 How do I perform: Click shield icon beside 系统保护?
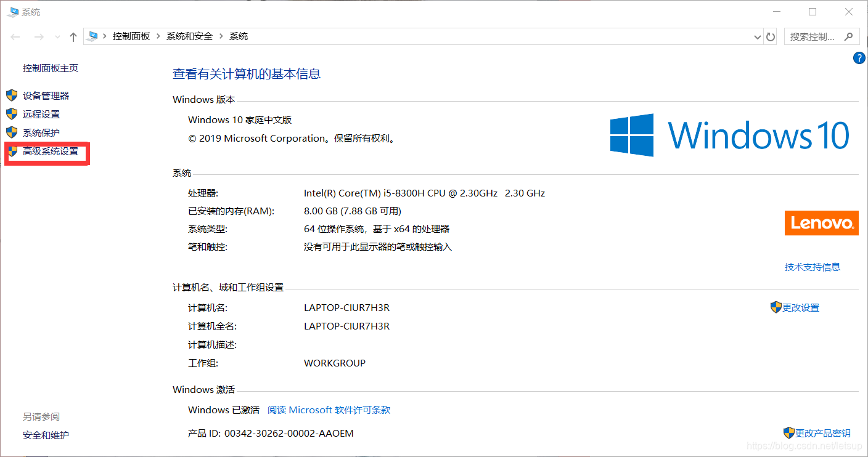click(x=12, y=132)
